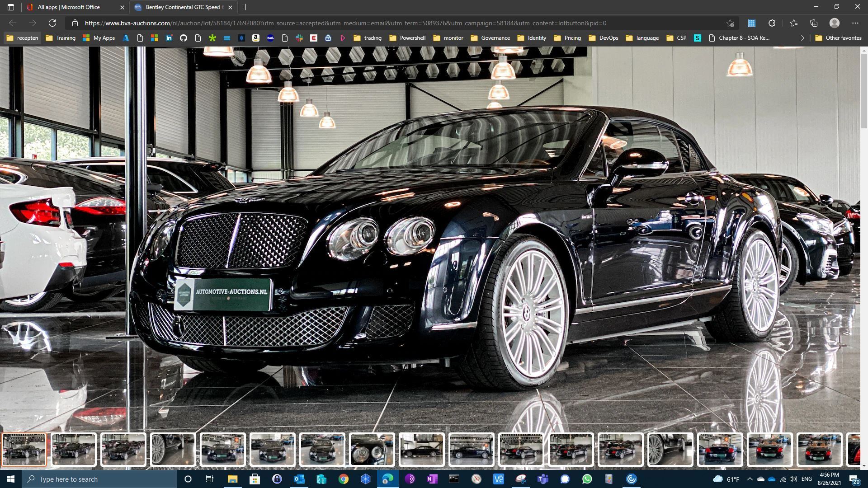Click the address bar URL field

pyautogui.click(x=345, y=23)
